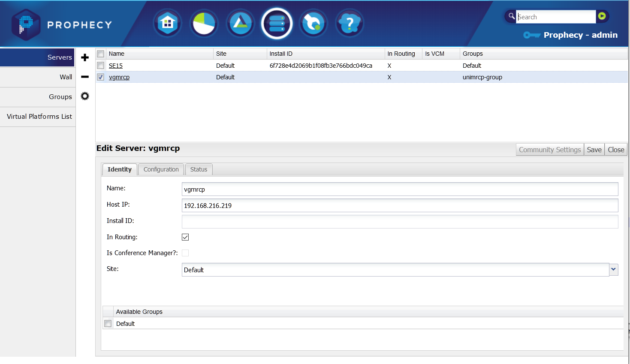Focus the Search input field
630x364 pixels.
click(x=556, y=17)
